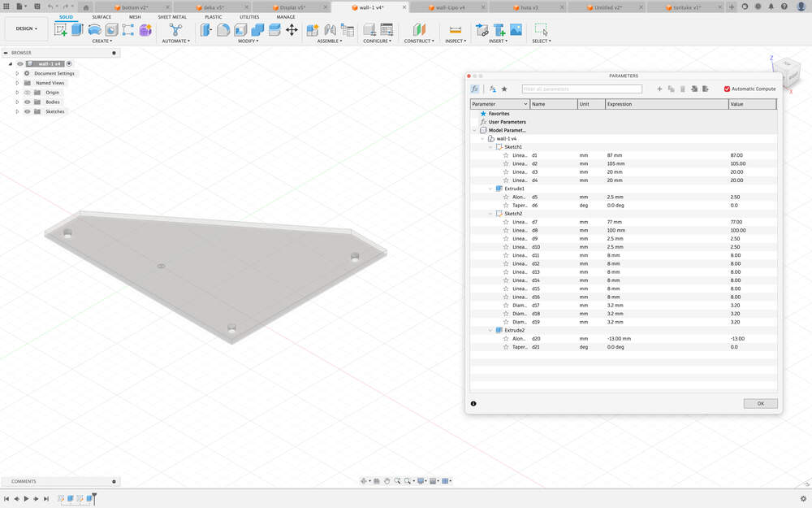The height and width of the screenshot is (508, 812).
Task: Select the New Component tool
Action: [313, 29]
